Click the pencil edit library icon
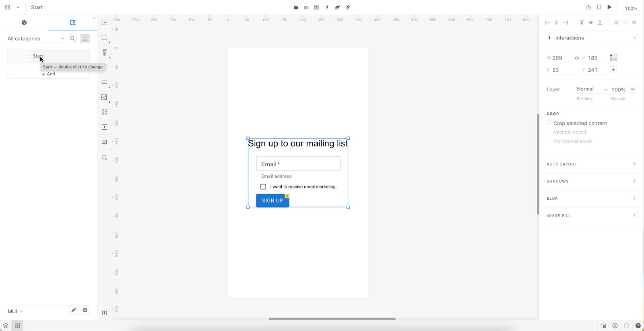Screen dimensions: 644x331 [x=74, y=310]
